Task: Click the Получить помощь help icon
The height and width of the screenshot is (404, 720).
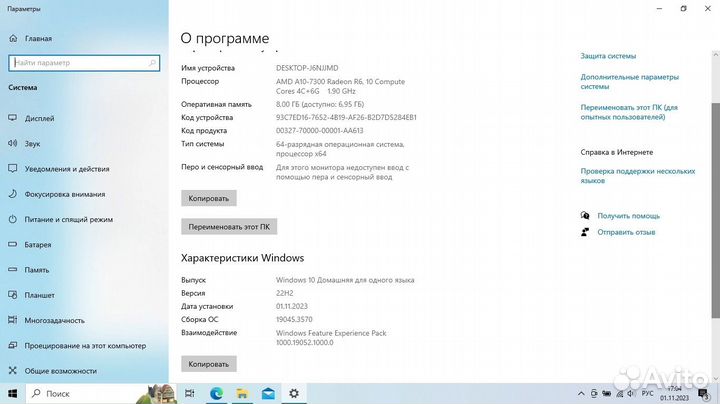Action: click(585, 215)
